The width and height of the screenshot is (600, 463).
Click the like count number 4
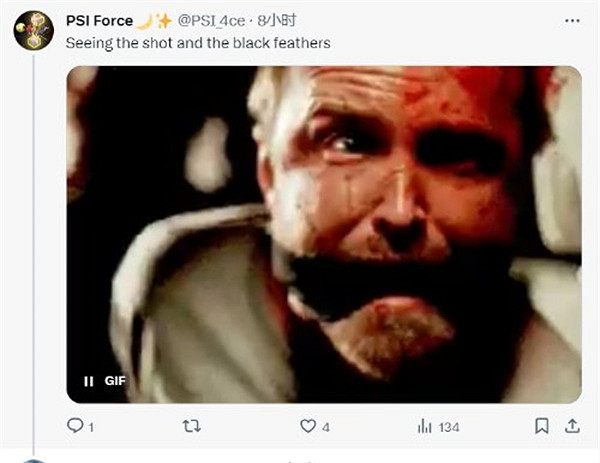click(326, 427)
